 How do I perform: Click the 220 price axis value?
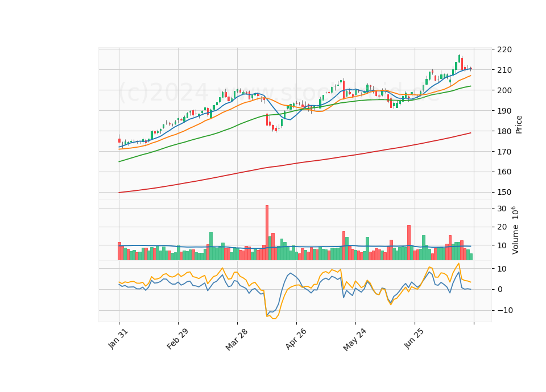click(x=504, y=50)
